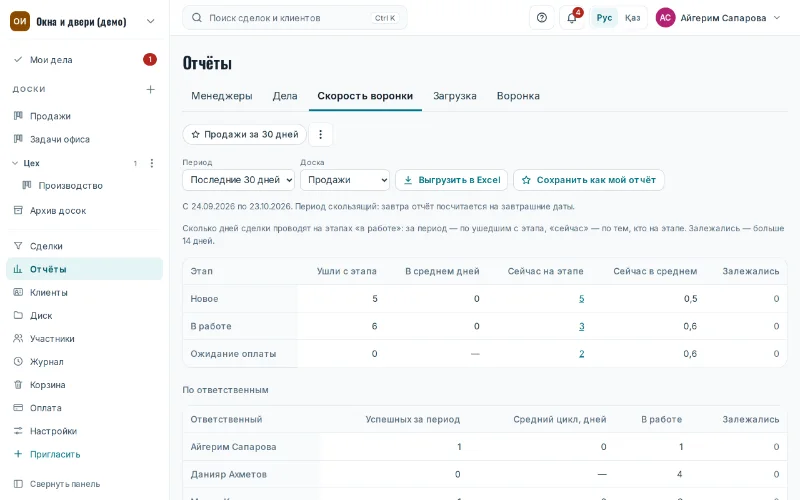Click the red badge on Мои дела
Screen dimensions: 800x500
click(x=149, y=60)
